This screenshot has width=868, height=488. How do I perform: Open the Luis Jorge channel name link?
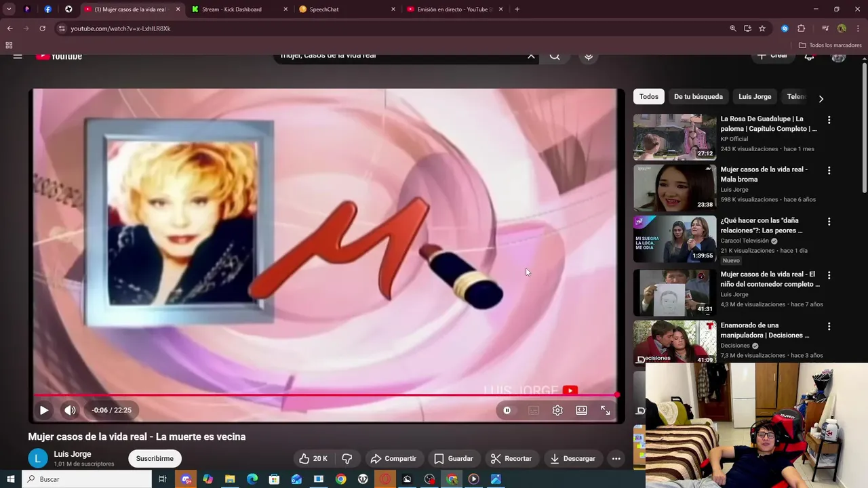tap(73, 454)
